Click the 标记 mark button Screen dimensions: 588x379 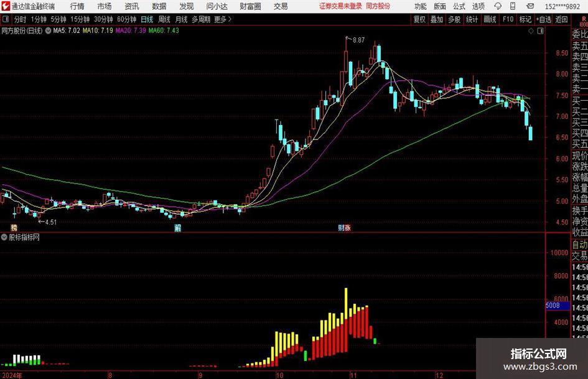click(x=525, y=19)
